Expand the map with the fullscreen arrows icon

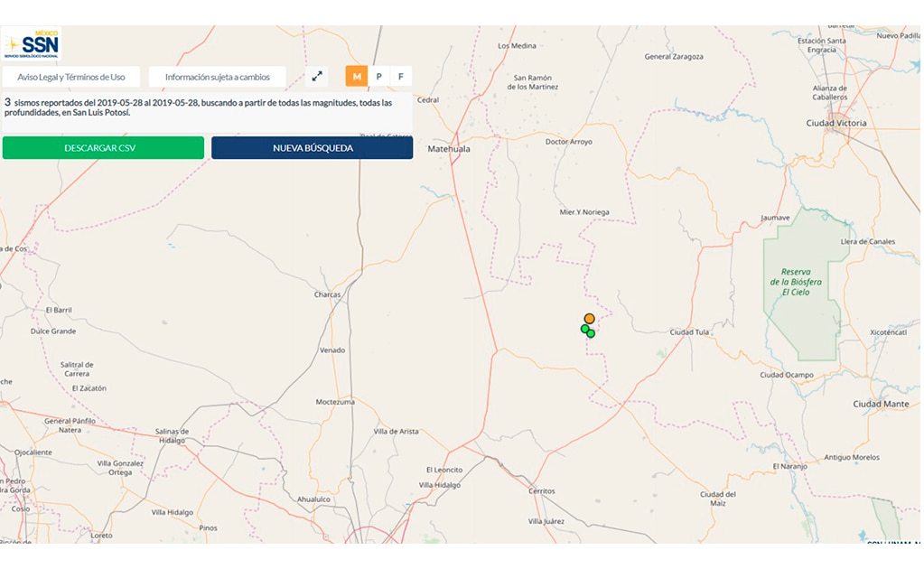pyautogui.click(x=317, y=77)
